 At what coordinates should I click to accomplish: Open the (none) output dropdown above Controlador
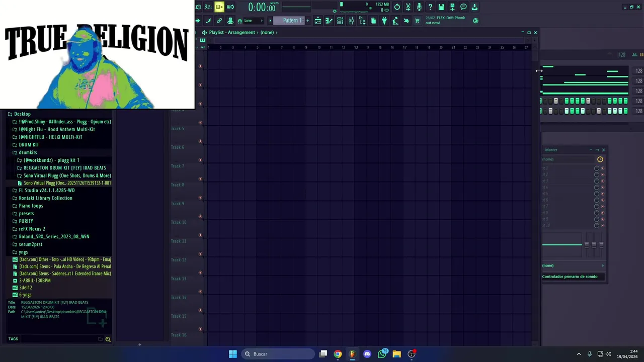(573, 265)
